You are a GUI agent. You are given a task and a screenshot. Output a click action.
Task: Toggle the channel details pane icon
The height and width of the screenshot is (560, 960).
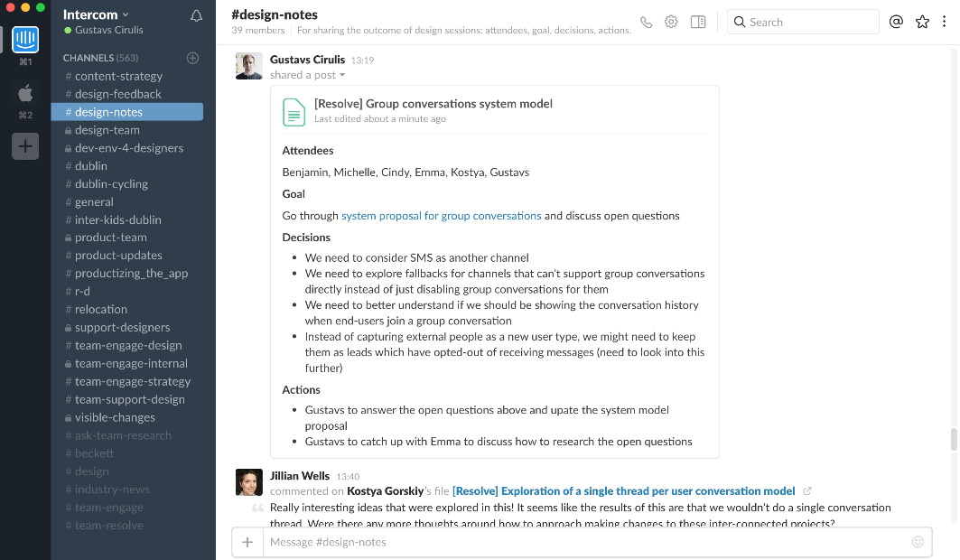[698, 22]
